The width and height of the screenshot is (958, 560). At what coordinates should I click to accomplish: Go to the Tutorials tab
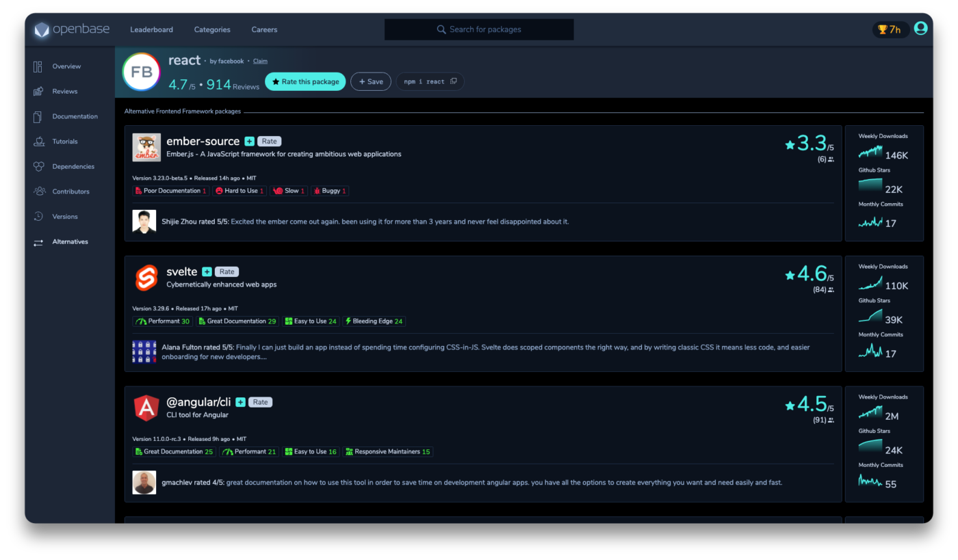65,142
